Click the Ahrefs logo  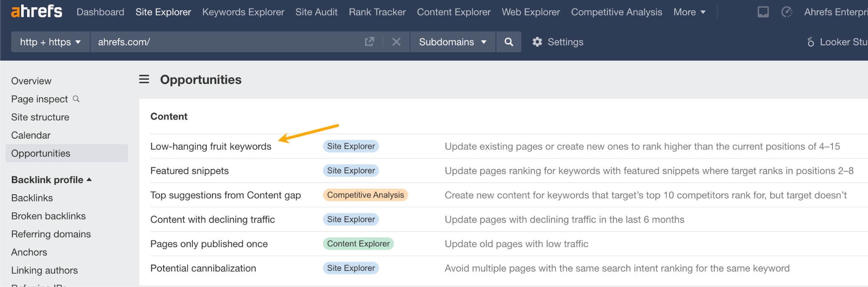36,11
